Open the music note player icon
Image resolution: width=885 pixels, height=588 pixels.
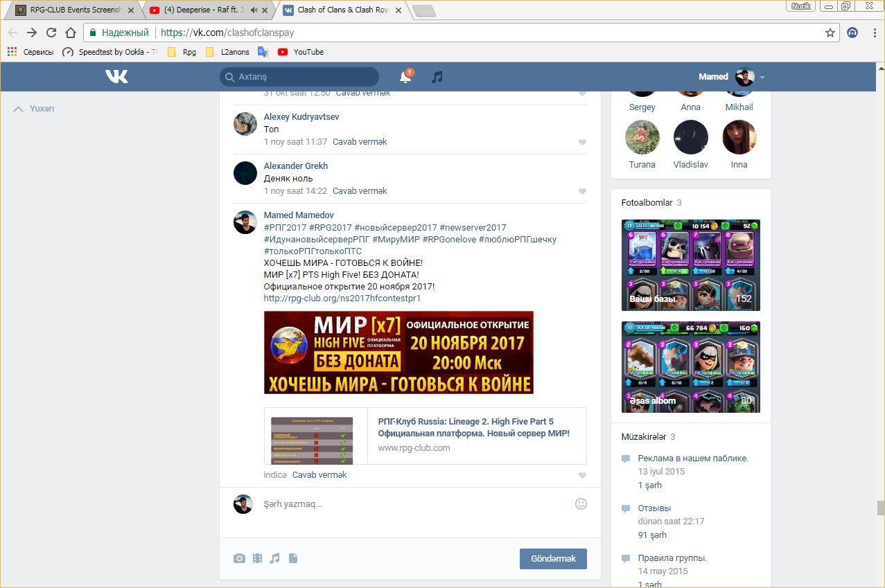(x=437, y=77)
